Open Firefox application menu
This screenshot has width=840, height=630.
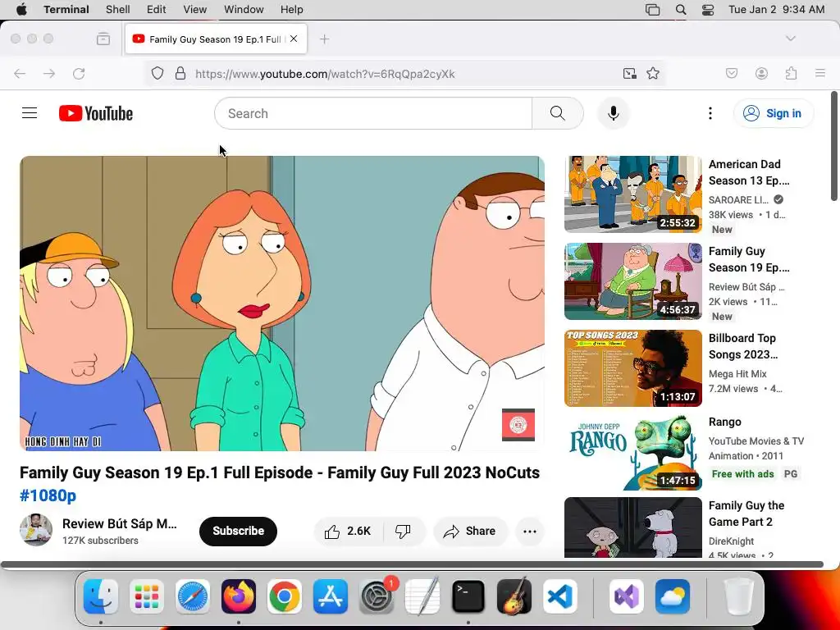(x=820, y=73)
